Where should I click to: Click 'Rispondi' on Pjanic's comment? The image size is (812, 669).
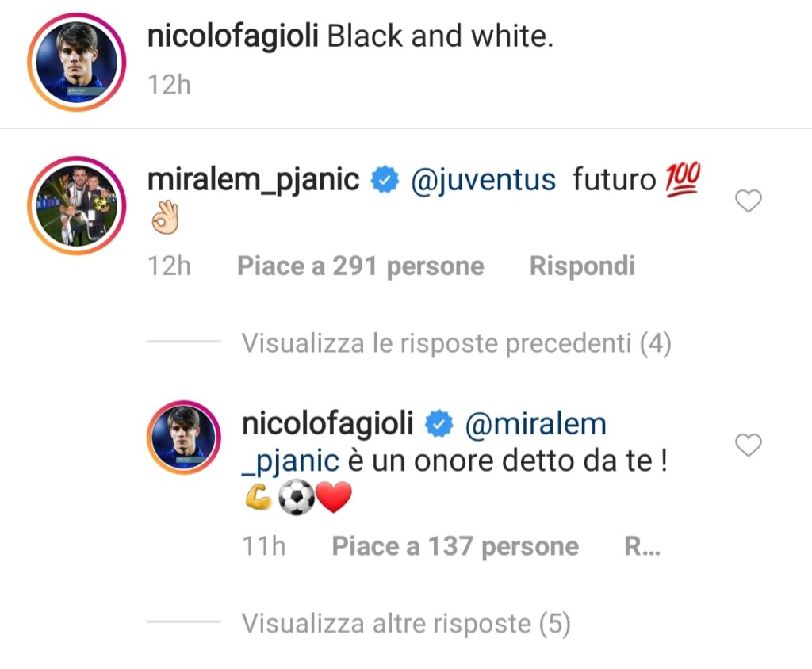[x=582, y=266]
